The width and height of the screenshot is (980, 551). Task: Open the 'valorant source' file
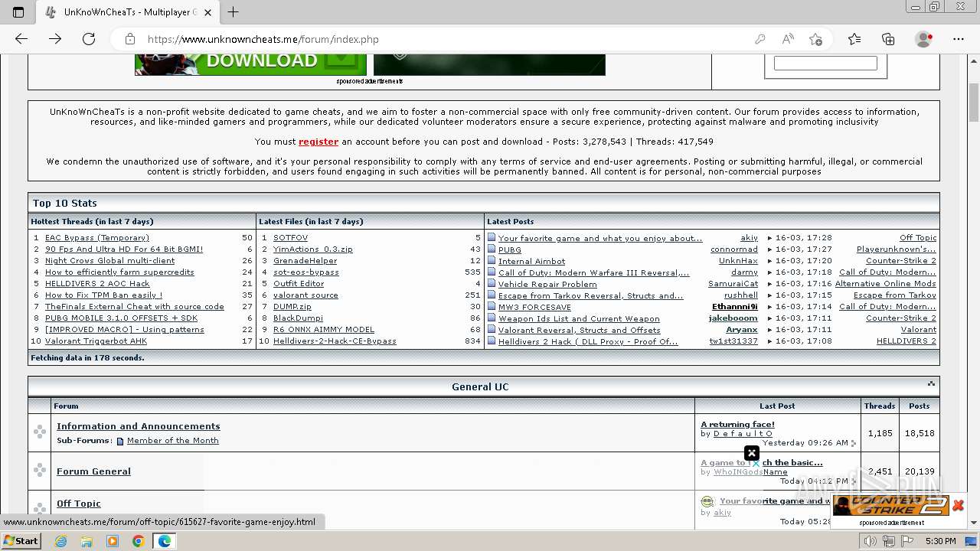coord(305,295)
